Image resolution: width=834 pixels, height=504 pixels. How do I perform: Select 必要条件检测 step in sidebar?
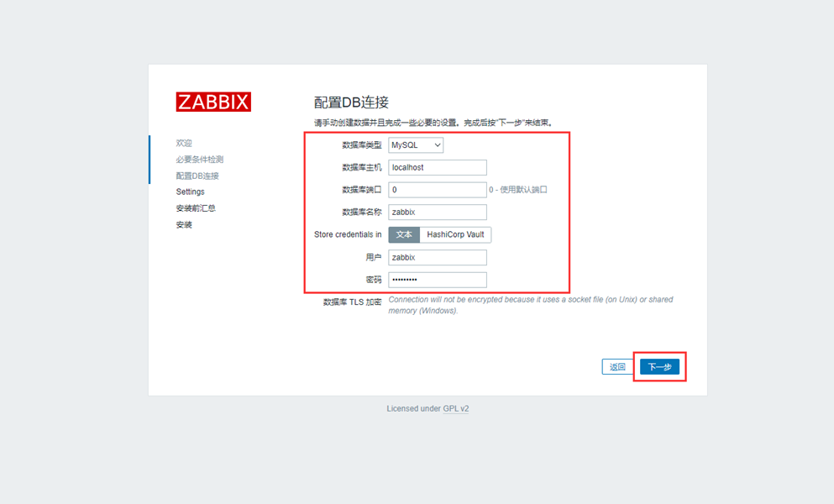point(199,160)
